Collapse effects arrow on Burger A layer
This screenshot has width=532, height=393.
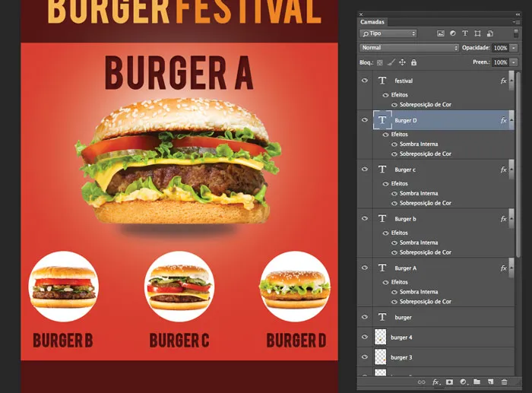coord(511,268)
